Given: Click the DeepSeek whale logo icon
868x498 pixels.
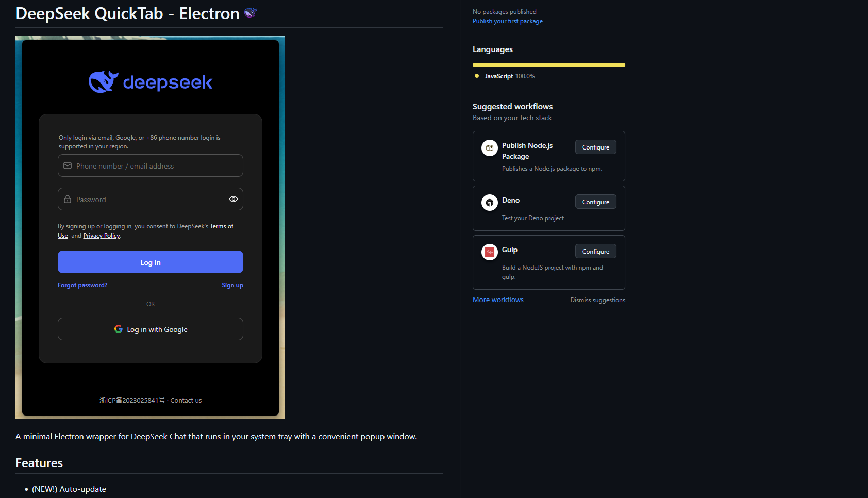Looking at the screenshot, I should click(103, 82).
